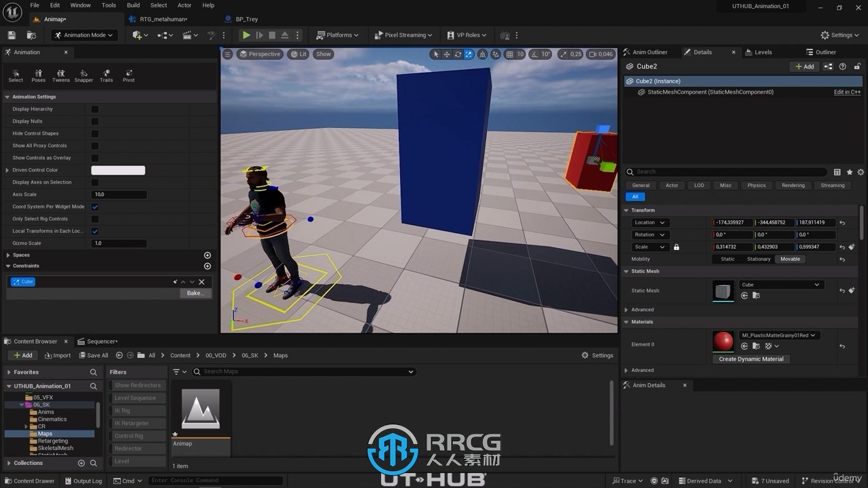Uncheck Local Transforms in Each Location checkbox
Image resolution: width=868 pixels, height=488 pixels.
point(95,231)
